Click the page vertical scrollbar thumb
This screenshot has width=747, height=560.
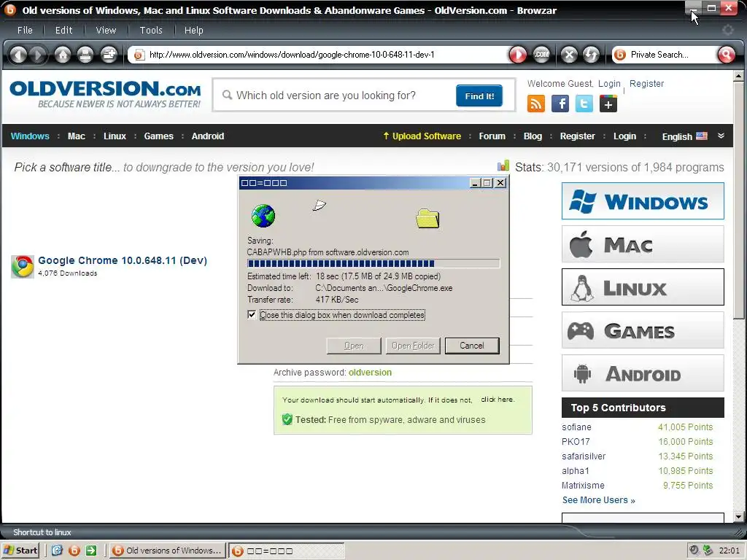[x=738, y=200]
